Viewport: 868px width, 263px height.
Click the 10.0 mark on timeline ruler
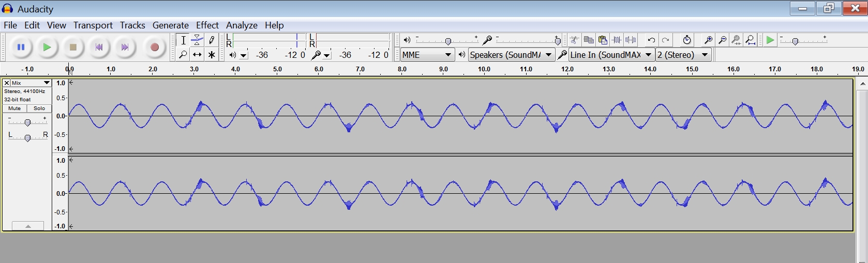pyautogui.click(x=484, y=69)
